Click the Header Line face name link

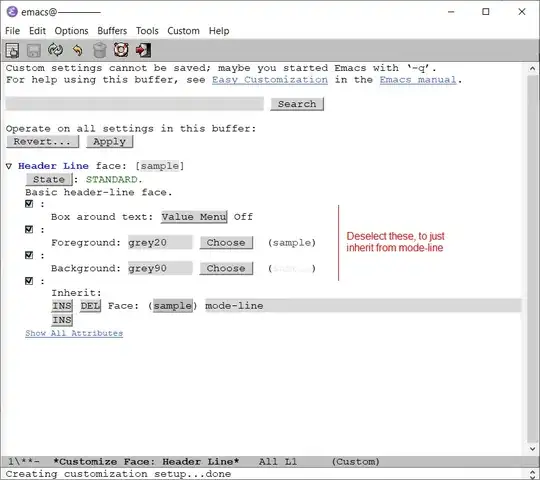point(53,166)
